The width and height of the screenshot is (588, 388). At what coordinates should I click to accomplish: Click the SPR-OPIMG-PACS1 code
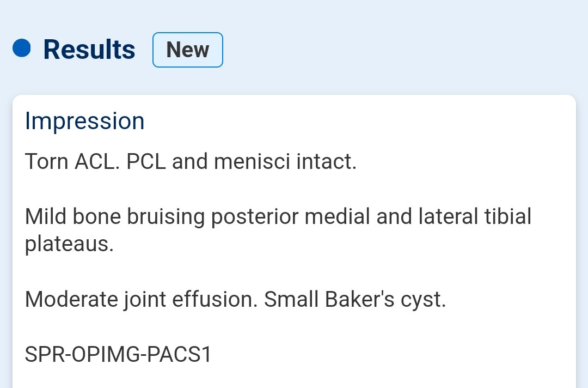click(119, 354)
